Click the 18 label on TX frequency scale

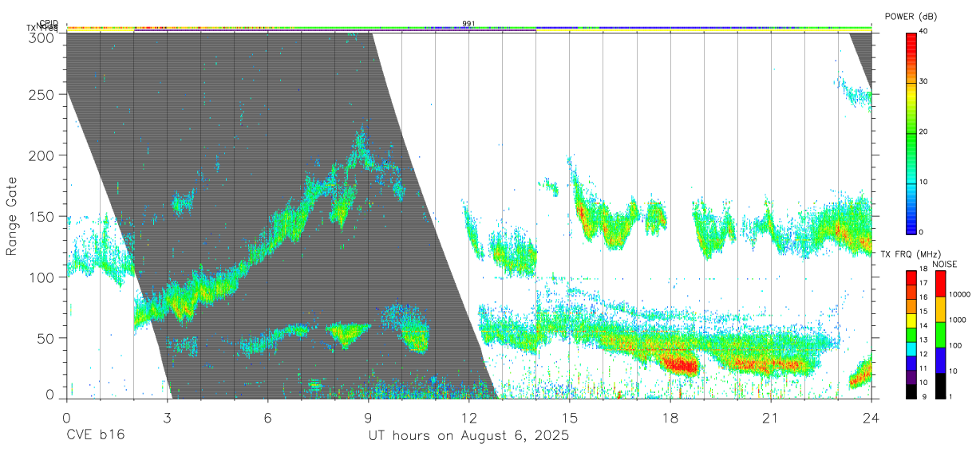(924, 270)
